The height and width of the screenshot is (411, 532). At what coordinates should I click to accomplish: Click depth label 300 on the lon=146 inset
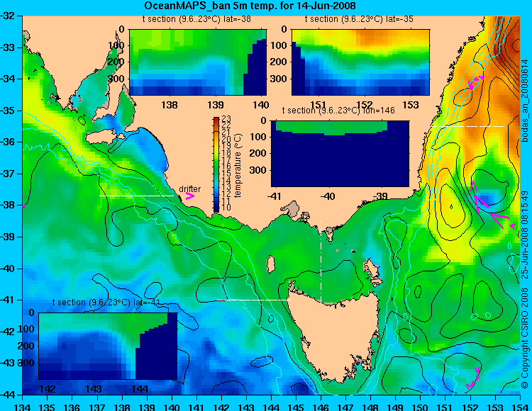click(x=259, y=170)
